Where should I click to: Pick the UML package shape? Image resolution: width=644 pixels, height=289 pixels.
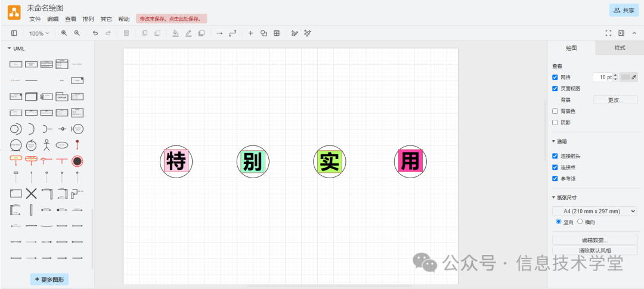pyautogui.click(x=62, y=97)
